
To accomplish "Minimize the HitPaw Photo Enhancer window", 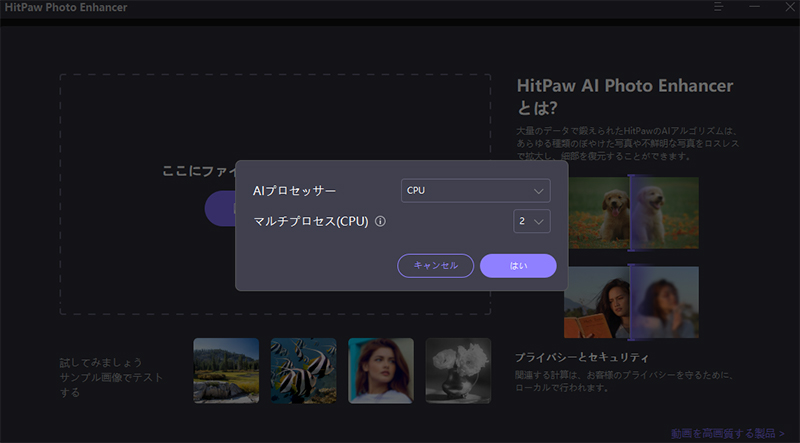I will pyautogui.click(x=755, y=7).
